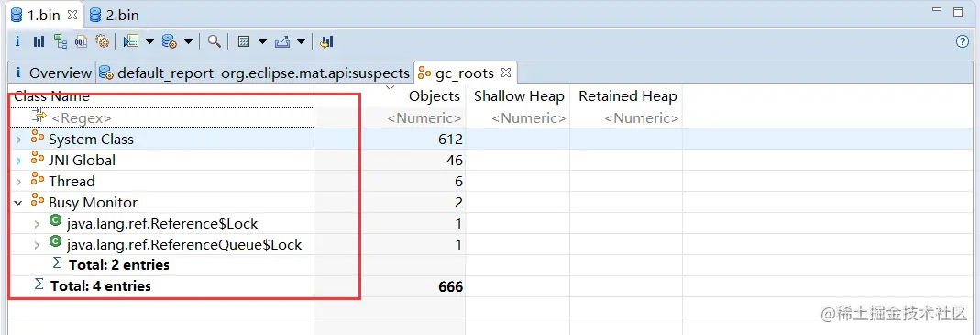Collapse the Busy Monitor node
The image size is (980, 335).
click(18, 203)
